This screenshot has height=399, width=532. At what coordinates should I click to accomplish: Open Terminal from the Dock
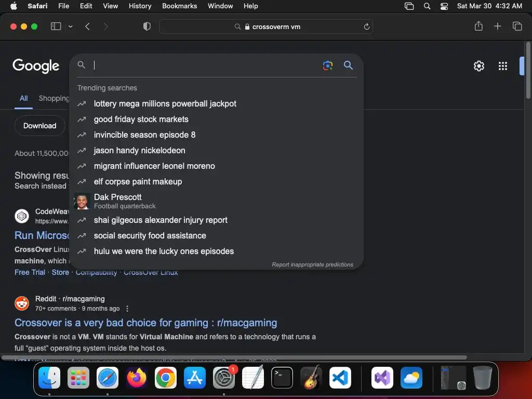point(282,378)
